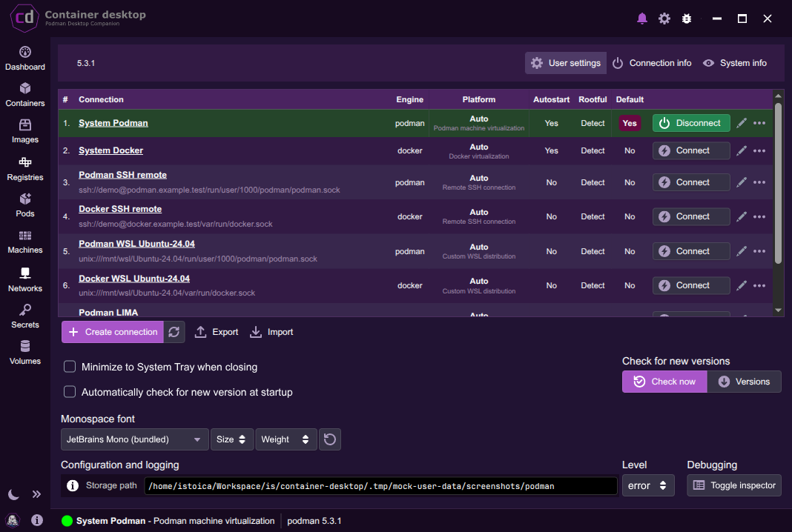Viewport: 792px width, 532px height.
Task: Edit Podman WSL Ubuntu-24.04 connection pencil
Action: [x=742, y=251]
